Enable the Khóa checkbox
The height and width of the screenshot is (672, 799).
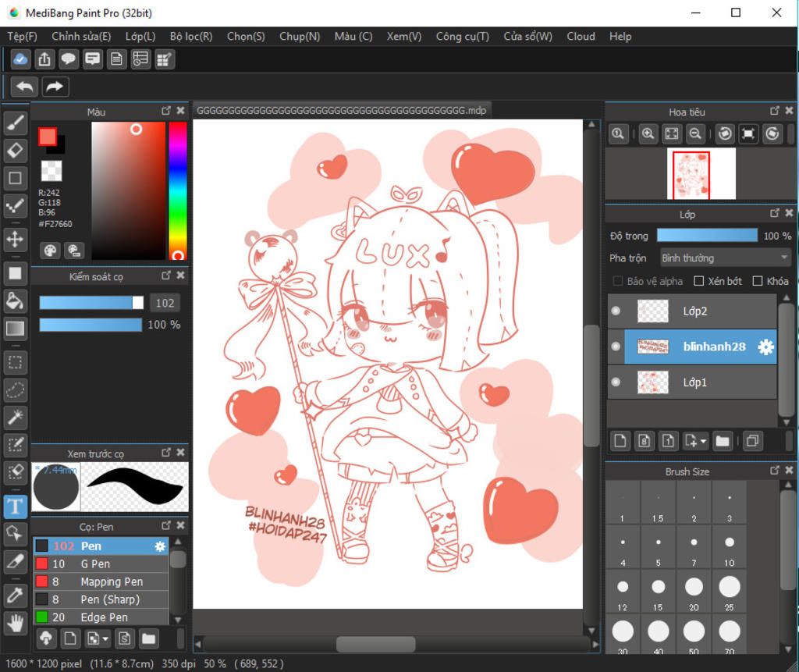pyautogui.click(x=758, y=281)
